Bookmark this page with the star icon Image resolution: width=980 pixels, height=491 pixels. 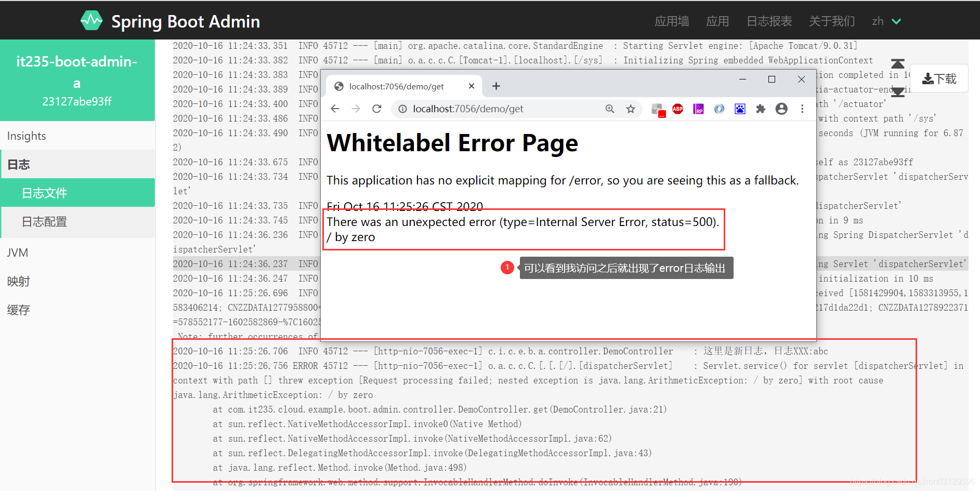click(x=631, y=109)
